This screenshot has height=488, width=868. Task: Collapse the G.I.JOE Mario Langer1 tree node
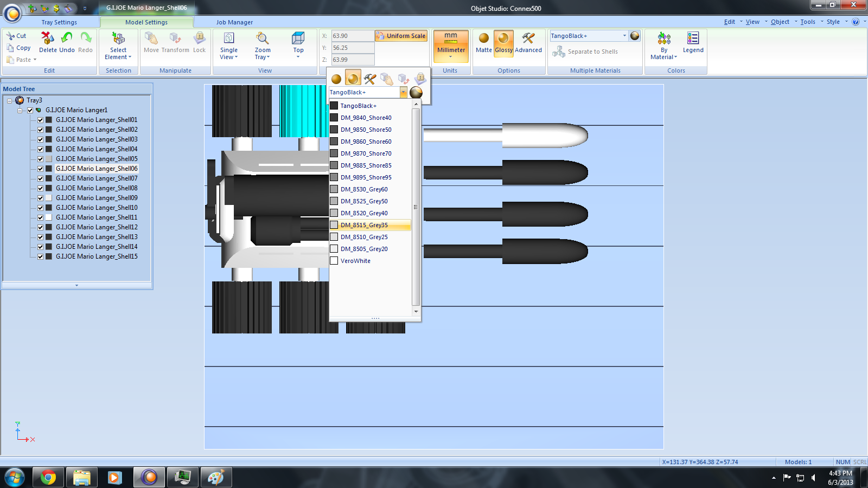click(20, 110)
